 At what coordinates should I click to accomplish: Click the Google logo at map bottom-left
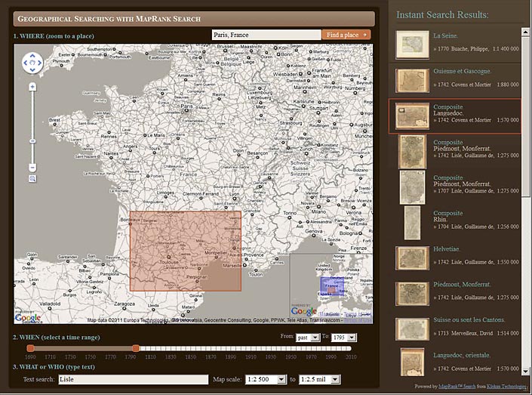click(28, 318)
